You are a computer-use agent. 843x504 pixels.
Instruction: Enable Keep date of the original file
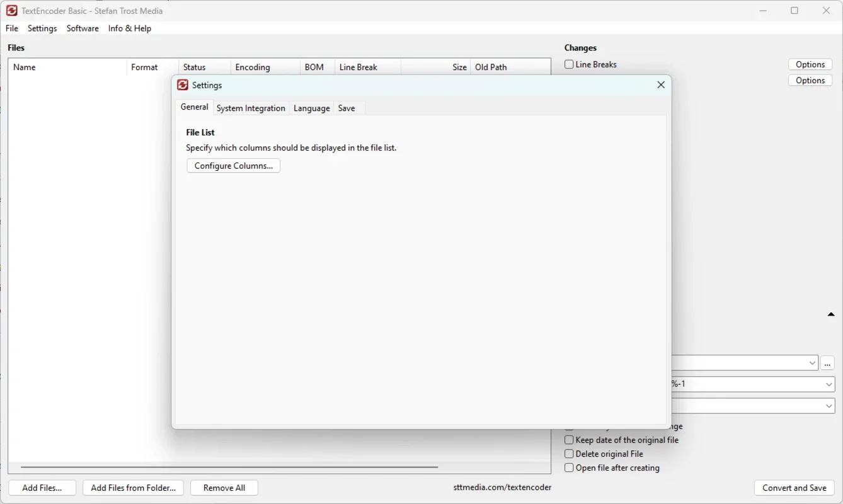pos(569,440)
